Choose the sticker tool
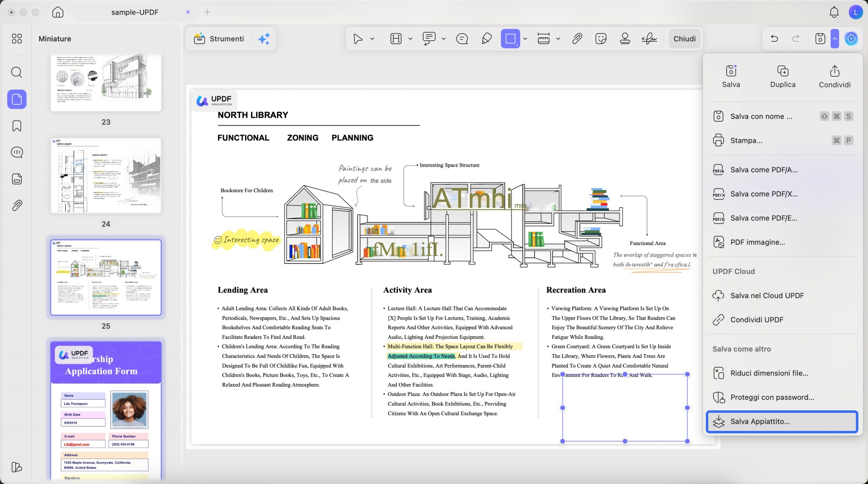This screenshot has height=484, width=868. (x=600, y=39)
